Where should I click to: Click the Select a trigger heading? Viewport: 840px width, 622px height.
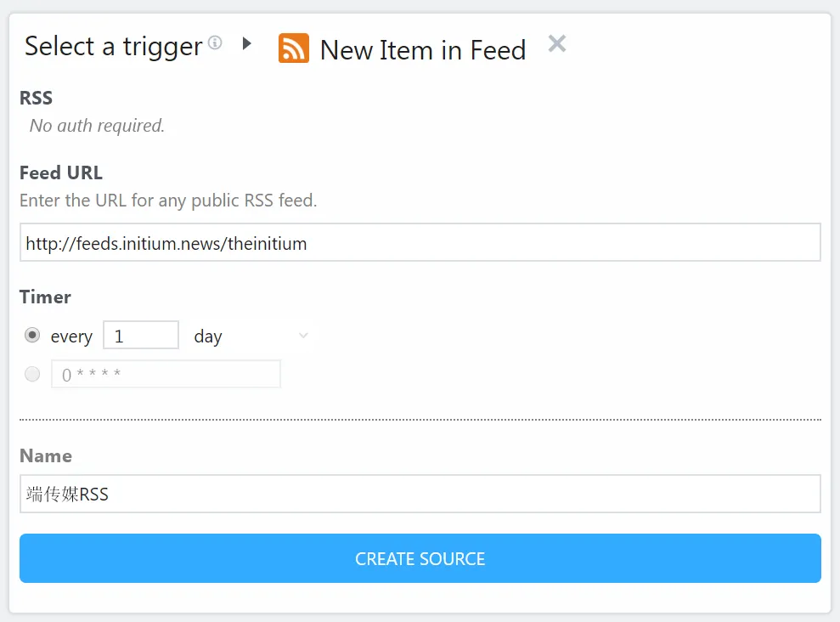114,46
